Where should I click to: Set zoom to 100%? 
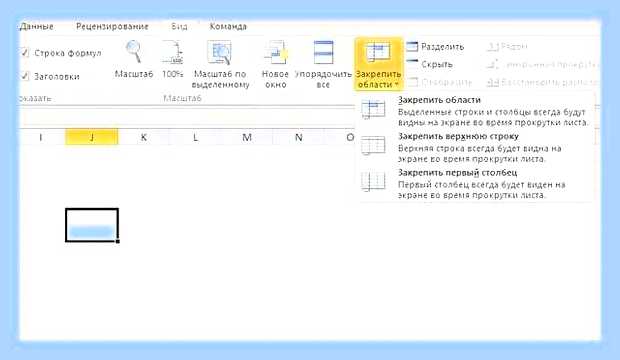(172, 59)
